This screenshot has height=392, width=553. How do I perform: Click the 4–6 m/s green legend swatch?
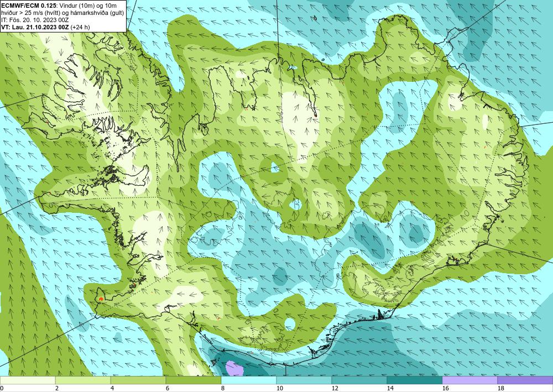[x=138, y=380]
